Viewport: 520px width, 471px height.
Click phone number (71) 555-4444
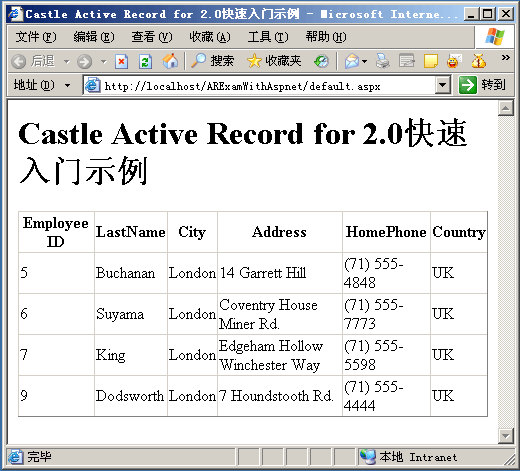[x=373, y=396]
